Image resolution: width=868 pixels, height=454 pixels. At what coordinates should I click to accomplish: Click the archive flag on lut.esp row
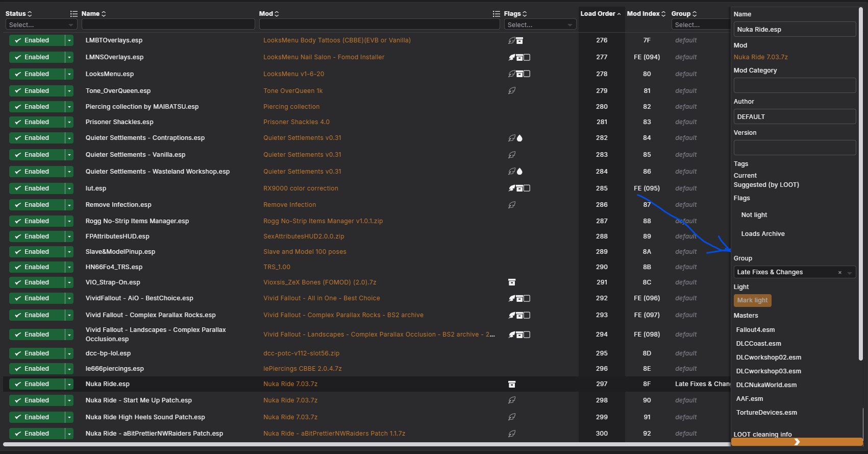tap(519, 188)
